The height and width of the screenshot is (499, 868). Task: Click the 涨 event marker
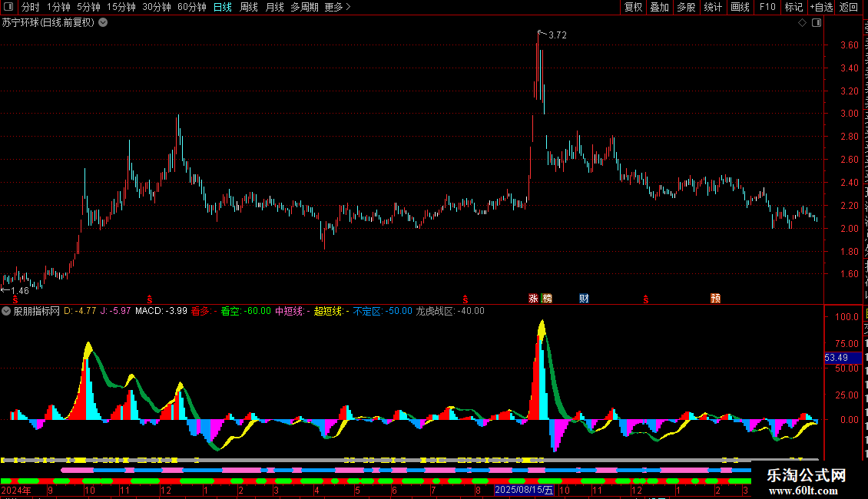click(533, 299)
